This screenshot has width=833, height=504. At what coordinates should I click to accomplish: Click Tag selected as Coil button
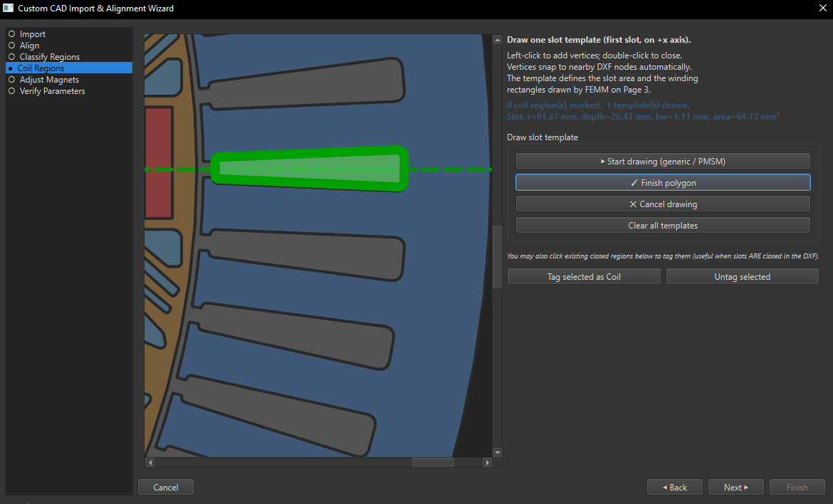click(584, 276)
